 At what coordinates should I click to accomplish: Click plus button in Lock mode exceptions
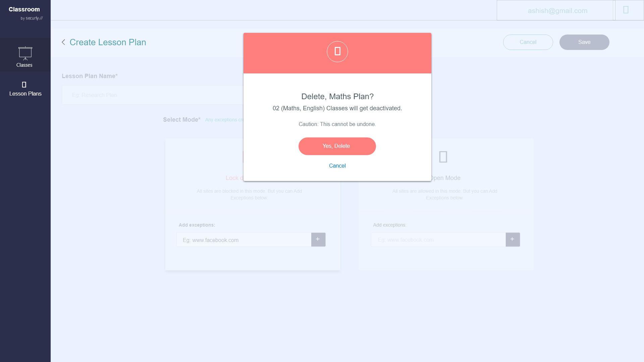click(x=318, y=240)
